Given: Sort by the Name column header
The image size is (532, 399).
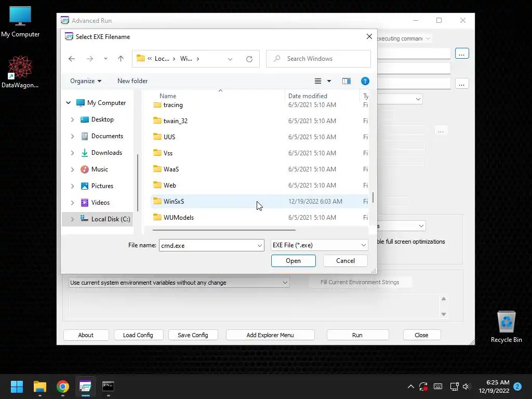Looking at the screenshot, I should click(x=168, y=96).
